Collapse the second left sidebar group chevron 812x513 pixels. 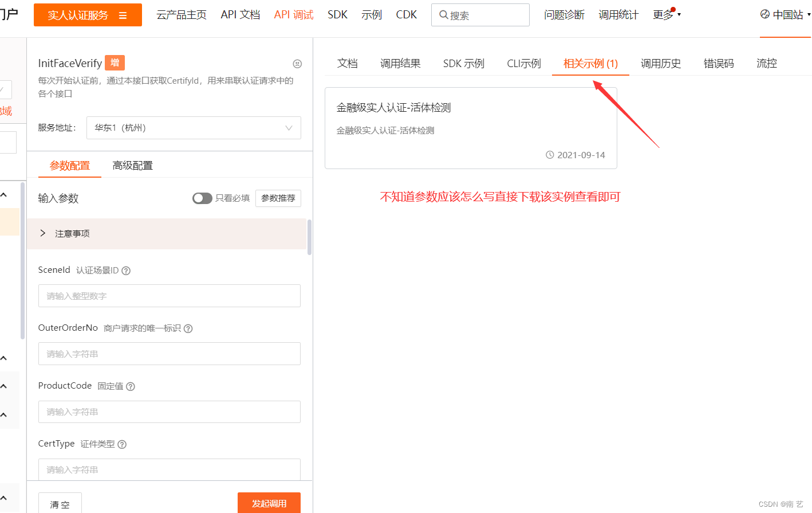coord(4,358)
